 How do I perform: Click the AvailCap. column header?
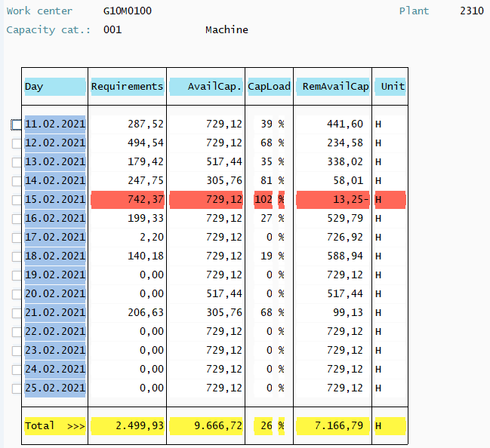pos(206,87)
